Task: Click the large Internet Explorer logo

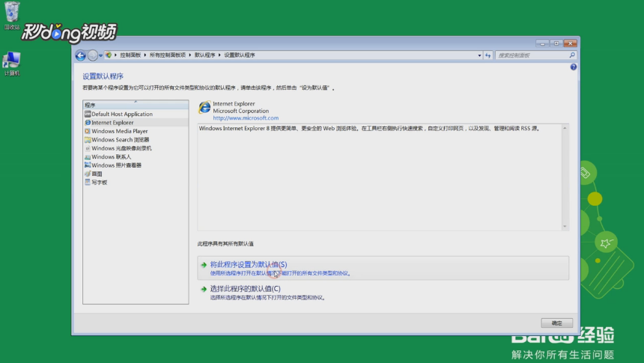Action: (x=204, y=108)
